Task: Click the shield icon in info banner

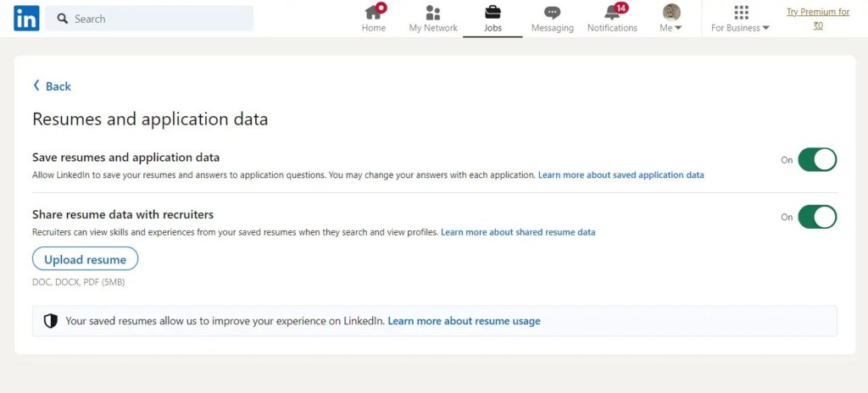Action: (x=50, y=321)
